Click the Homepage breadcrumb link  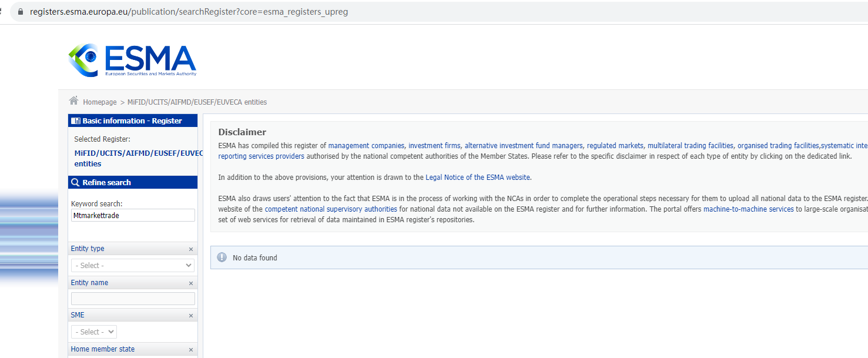[x=99, y=102]
